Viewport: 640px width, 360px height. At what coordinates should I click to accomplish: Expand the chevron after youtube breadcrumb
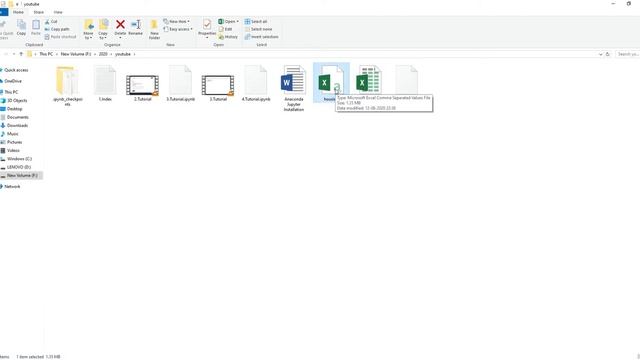coord(134,54)
